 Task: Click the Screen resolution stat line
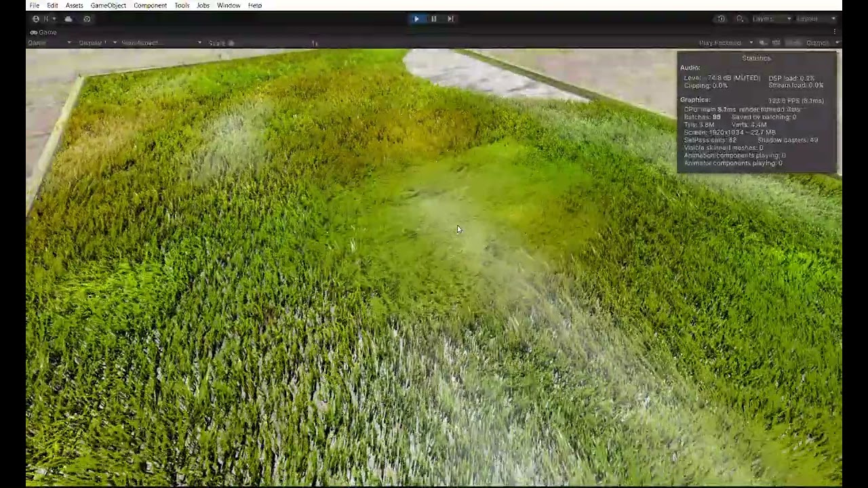[730, 133]
